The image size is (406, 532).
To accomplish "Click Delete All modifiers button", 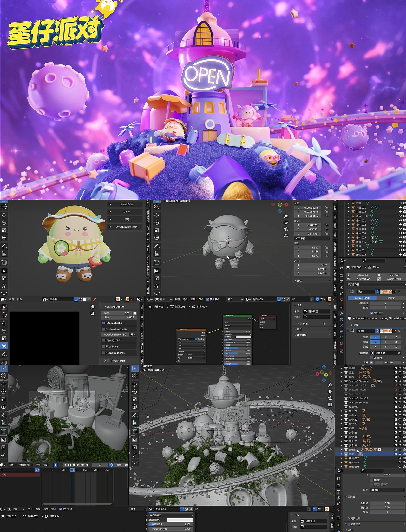I will pos(391,275).
